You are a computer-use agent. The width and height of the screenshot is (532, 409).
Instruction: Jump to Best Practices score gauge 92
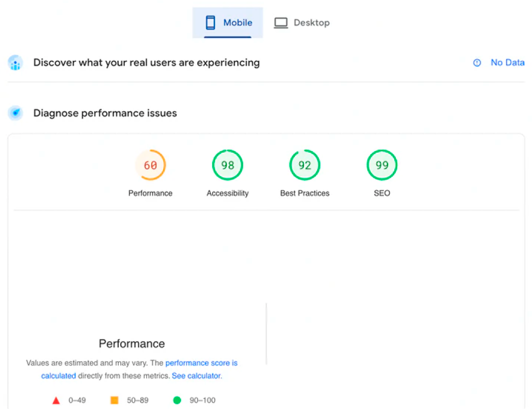click(x=305, y=165)
